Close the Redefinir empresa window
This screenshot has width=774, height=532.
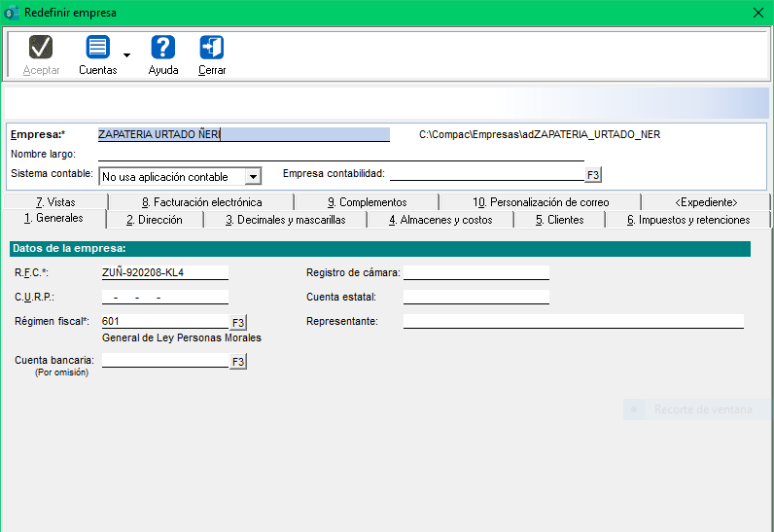pyautogui.click(x=758, y=12)
